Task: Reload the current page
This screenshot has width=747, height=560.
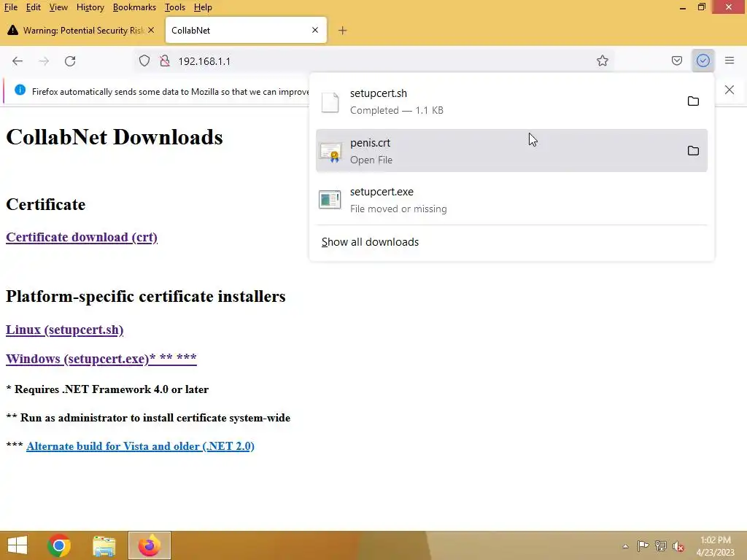Action: coord(70,61)
